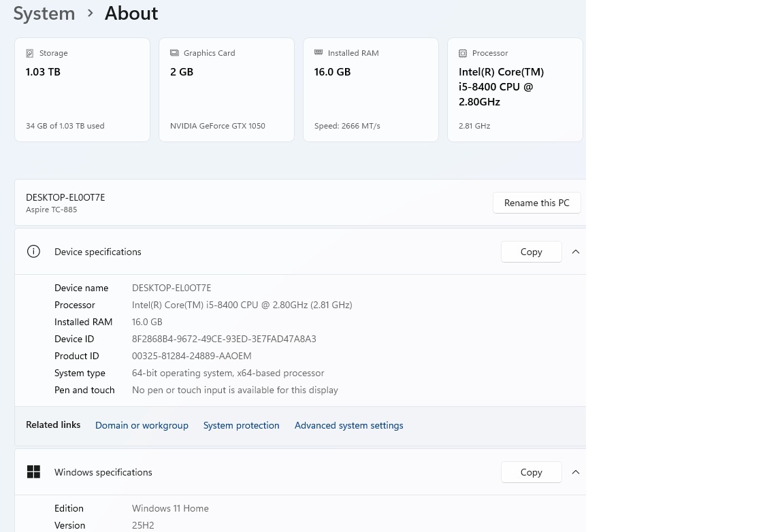Click the Processor chip icon
Image resolution: width=784 pixels, height=532 pixels.
pyautogui.click(x=463, y=53)
